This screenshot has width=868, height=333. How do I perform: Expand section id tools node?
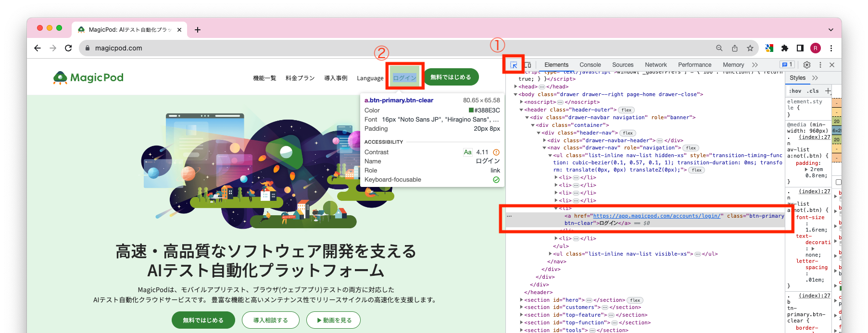click(522, 331)
